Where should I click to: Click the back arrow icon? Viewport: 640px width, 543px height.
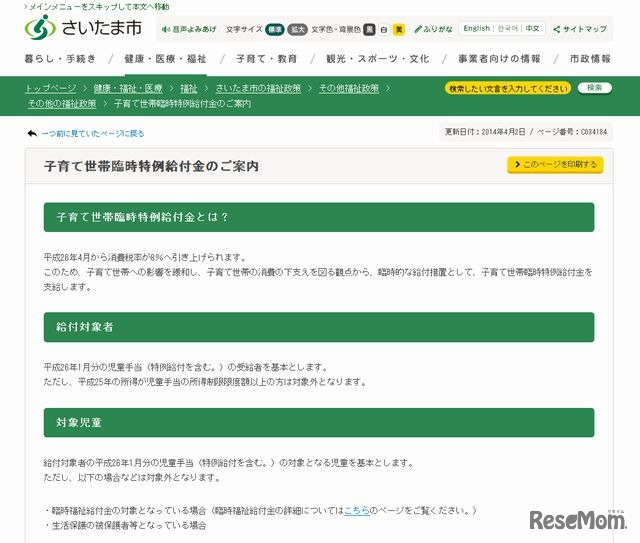[32, 134]
